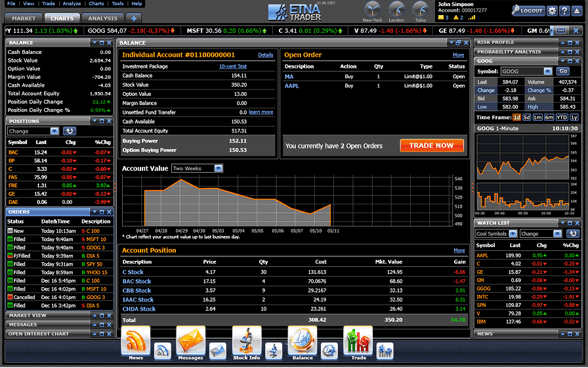Click Go button next to symbol
Image resolution: width=588 pixels, height=368 pixels.
tap(563, 71)
